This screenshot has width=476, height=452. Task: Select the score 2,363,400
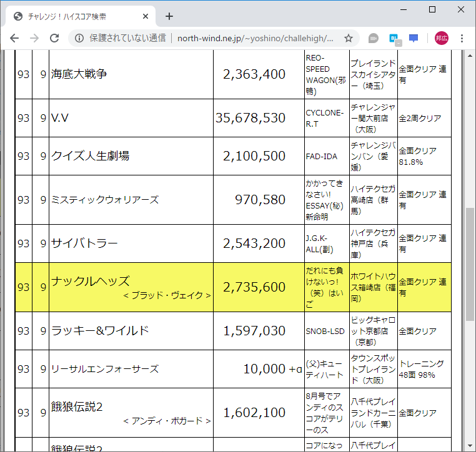254,74
